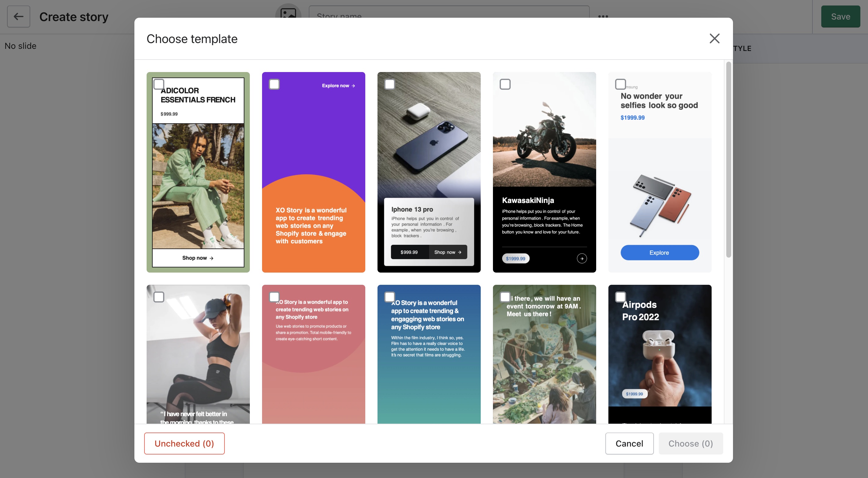Image resolution: width=868 pixels, height=478 pixels.
Task: Click the back arrow next to Create story
Action: (x=19, y=16)
